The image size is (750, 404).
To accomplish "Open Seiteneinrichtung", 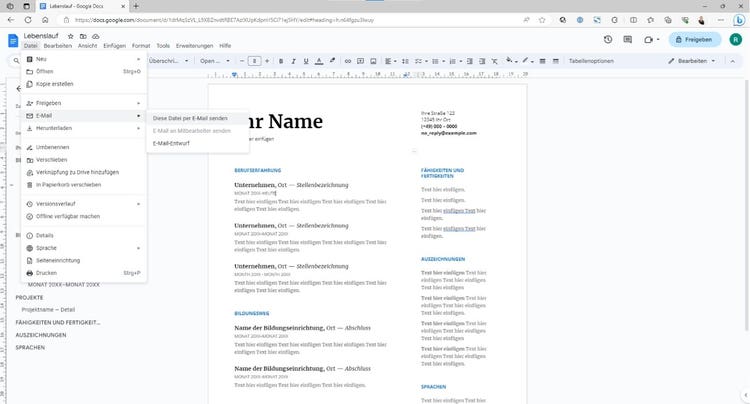I will [84, 261].
